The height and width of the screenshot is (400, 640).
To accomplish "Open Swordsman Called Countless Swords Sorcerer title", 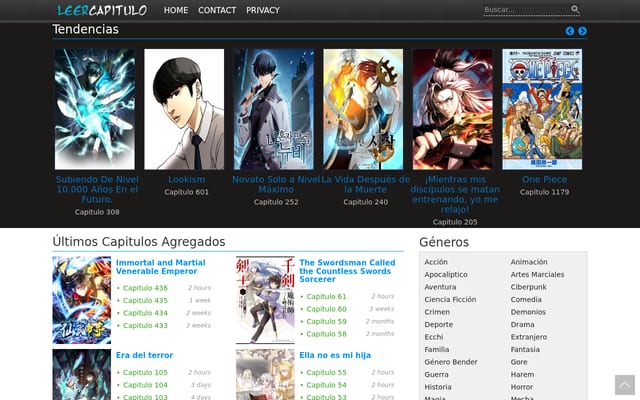I will point(347,271).
